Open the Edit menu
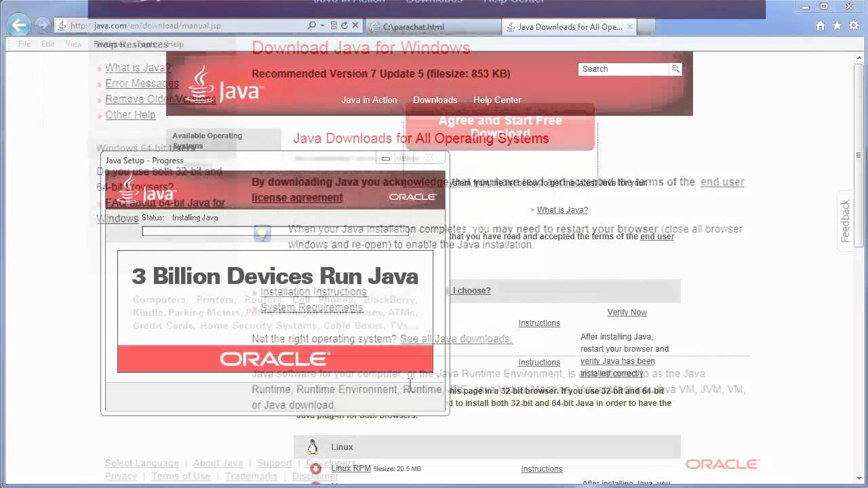The height and width of the screenshot is (488, 868). (47, 44)
